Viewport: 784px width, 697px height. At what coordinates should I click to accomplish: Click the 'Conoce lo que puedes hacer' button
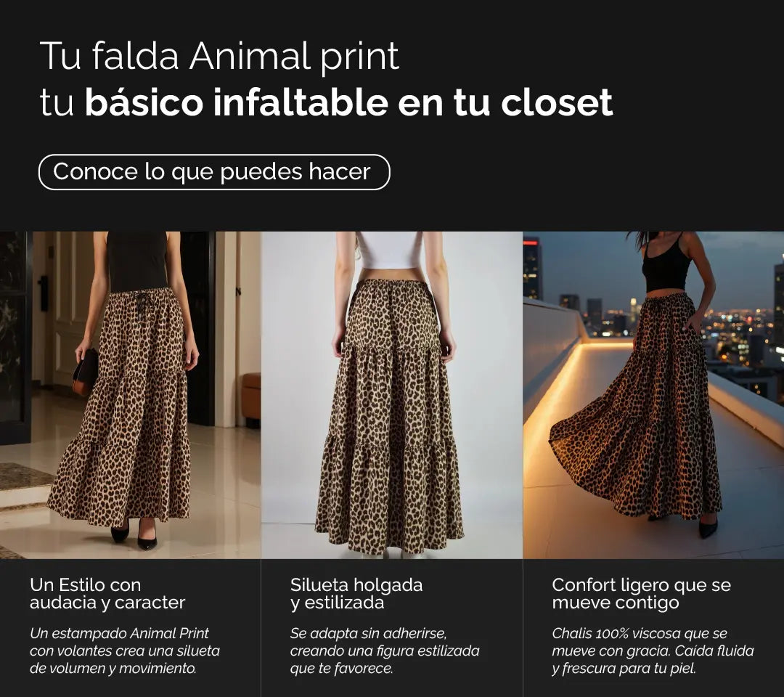(214, 172)
